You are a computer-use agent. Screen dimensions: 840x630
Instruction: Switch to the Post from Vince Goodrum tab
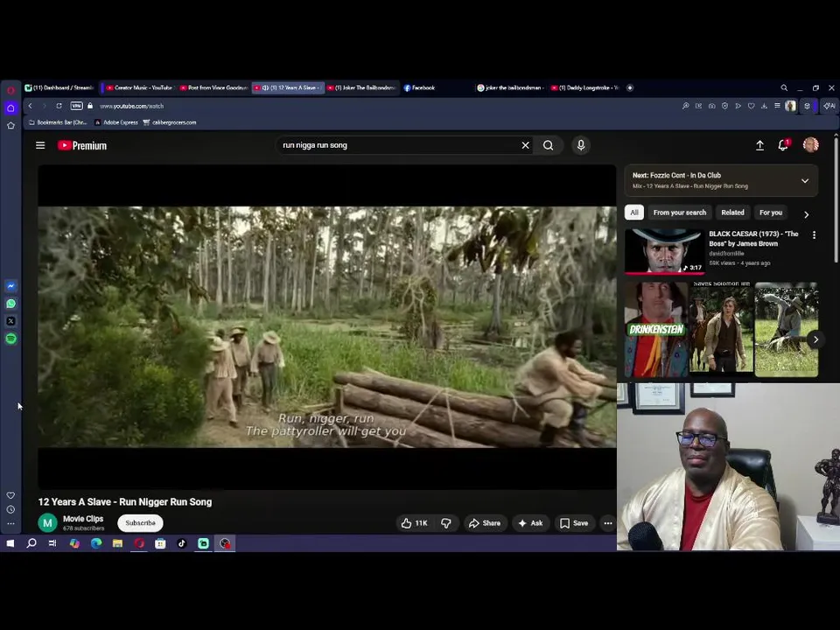[213, 87]
